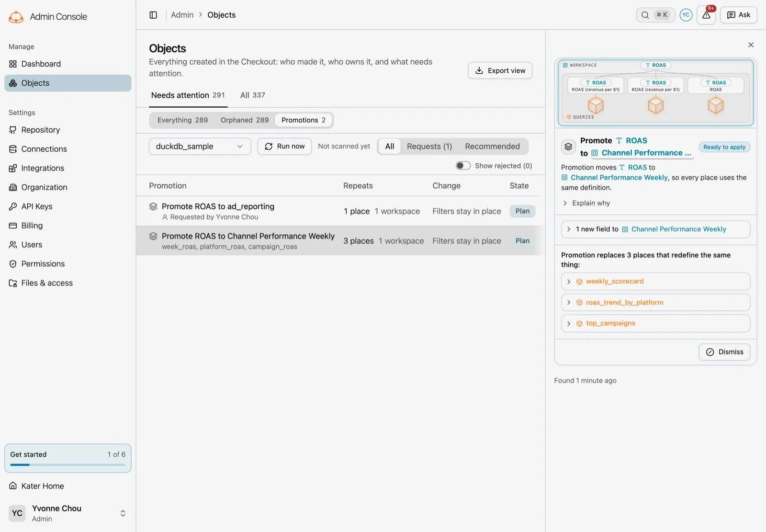Click the workspace ROAS diagram thumbnail
The width and height of the screenshot is (766, 532).
pyautogui.click(x=655, y=92)
